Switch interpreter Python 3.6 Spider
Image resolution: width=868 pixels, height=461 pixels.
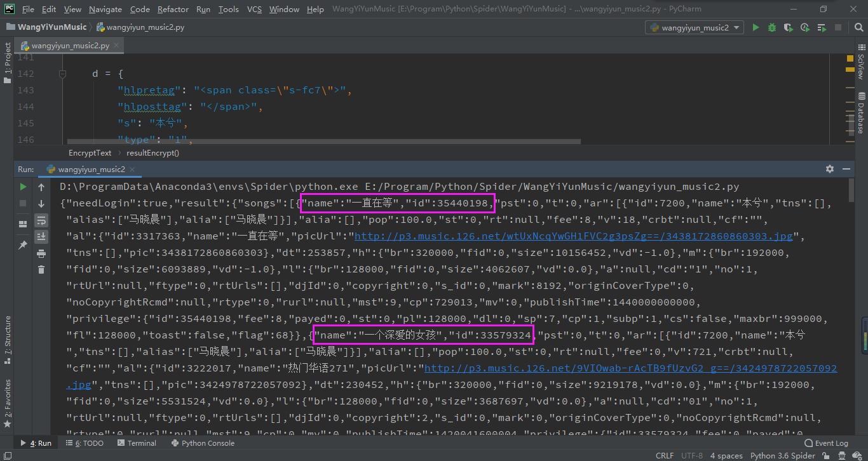coord(783,455)
